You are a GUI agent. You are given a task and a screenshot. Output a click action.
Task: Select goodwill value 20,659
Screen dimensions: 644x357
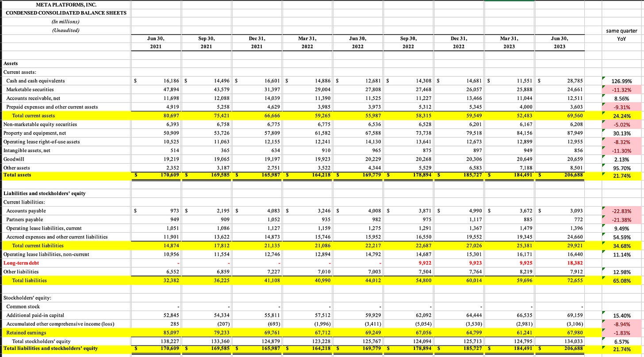tap(575, 159)
